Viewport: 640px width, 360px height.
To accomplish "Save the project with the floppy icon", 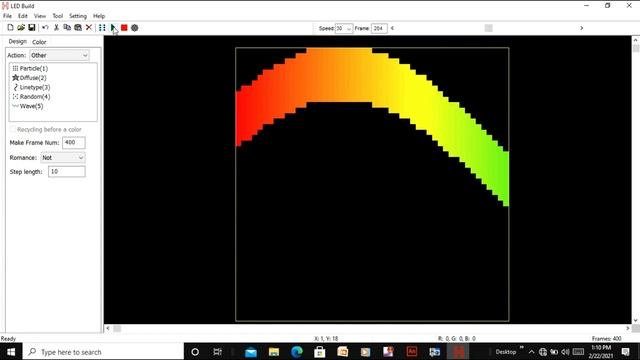I will tap(31, 27).
